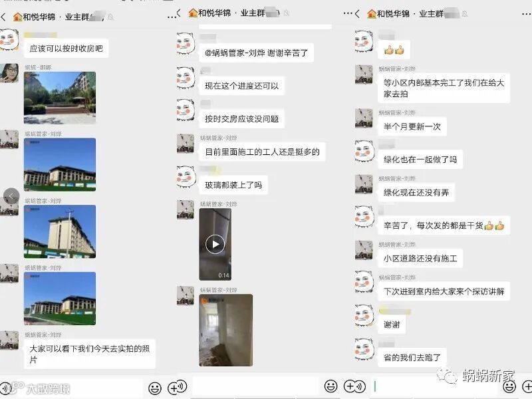Select message 谢谢 in right chat

tap(392, 325)
